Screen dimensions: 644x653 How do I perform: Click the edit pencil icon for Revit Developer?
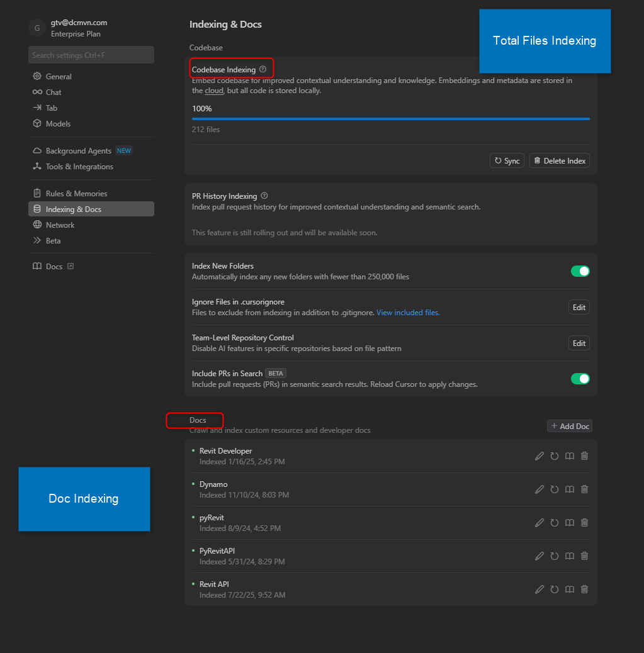539,456
